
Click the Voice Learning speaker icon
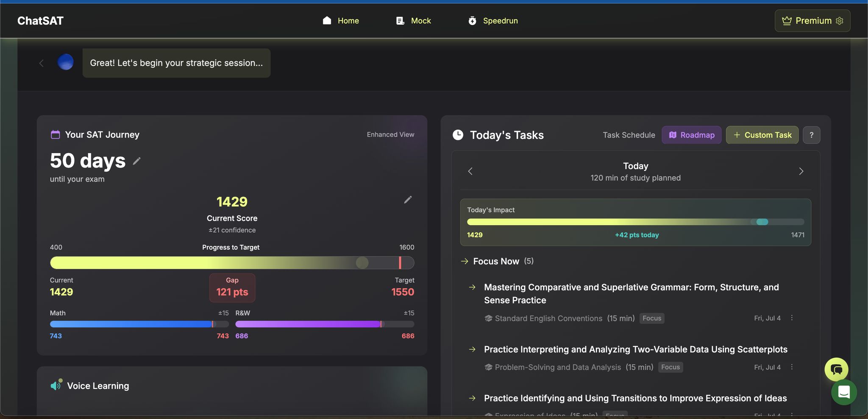(56, 385)
